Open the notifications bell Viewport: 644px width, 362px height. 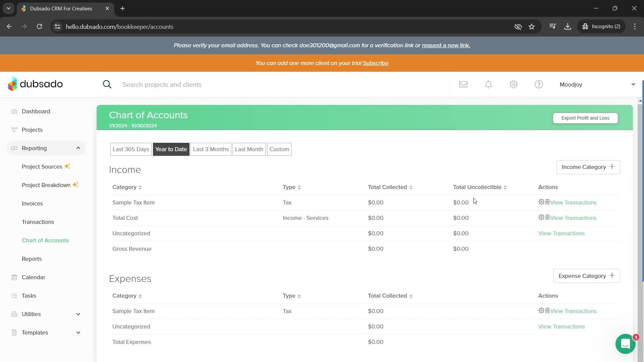488,84
